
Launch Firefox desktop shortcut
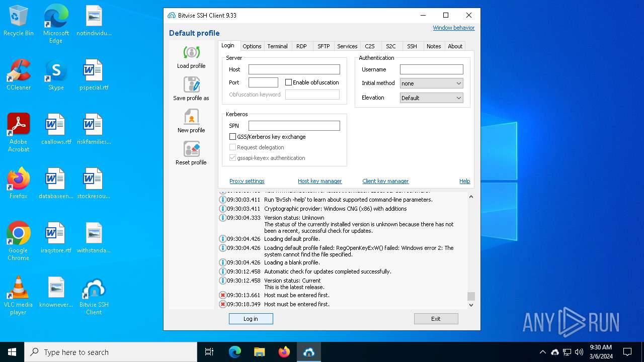pyautogui.click(x=19, y=183)
